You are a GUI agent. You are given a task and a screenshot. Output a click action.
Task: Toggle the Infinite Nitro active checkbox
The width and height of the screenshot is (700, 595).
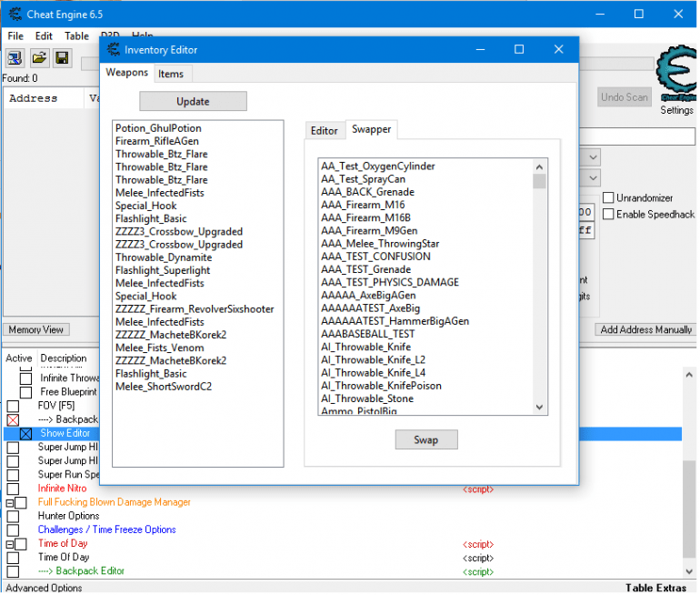(x=13, y=489)
